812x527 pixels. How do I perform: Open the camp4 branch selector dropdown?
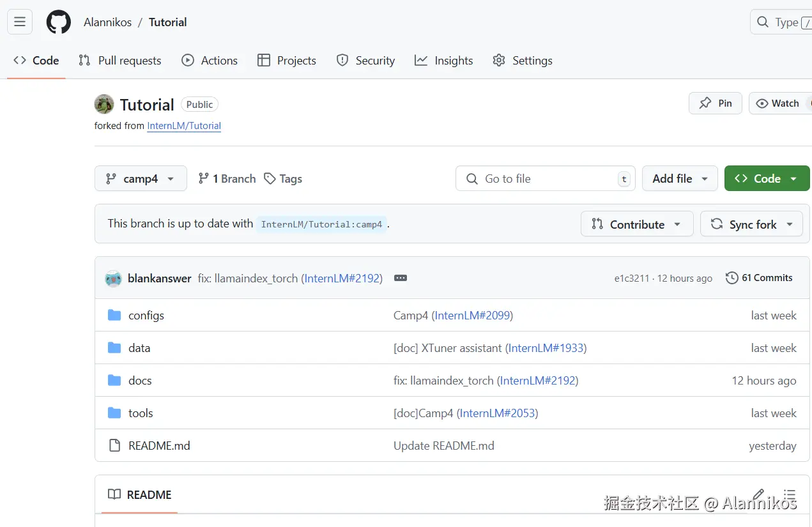[141, 178]
